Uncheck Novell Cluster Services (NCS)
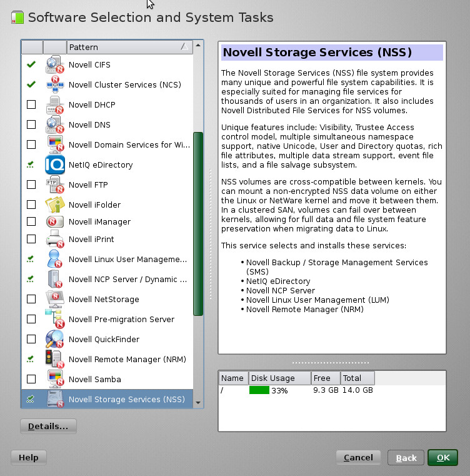This screenshot has height=476, width=470. (x=31, y=84)
